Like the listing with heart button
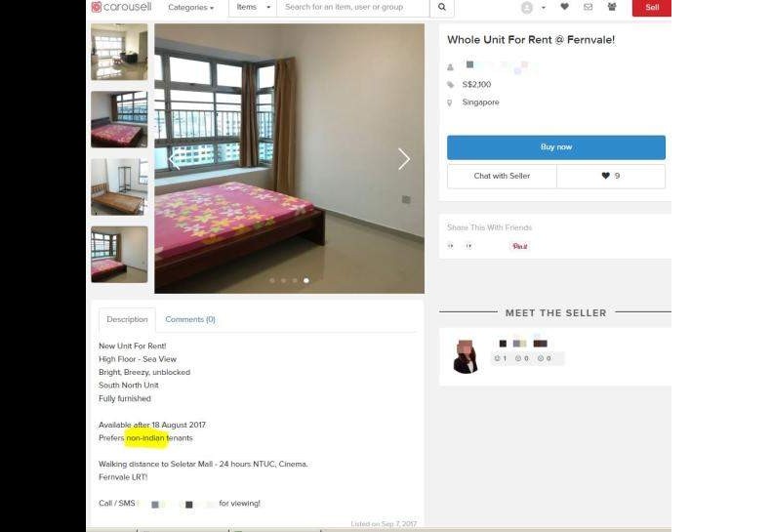The image size is (772, 532). (x=611, y=176)
